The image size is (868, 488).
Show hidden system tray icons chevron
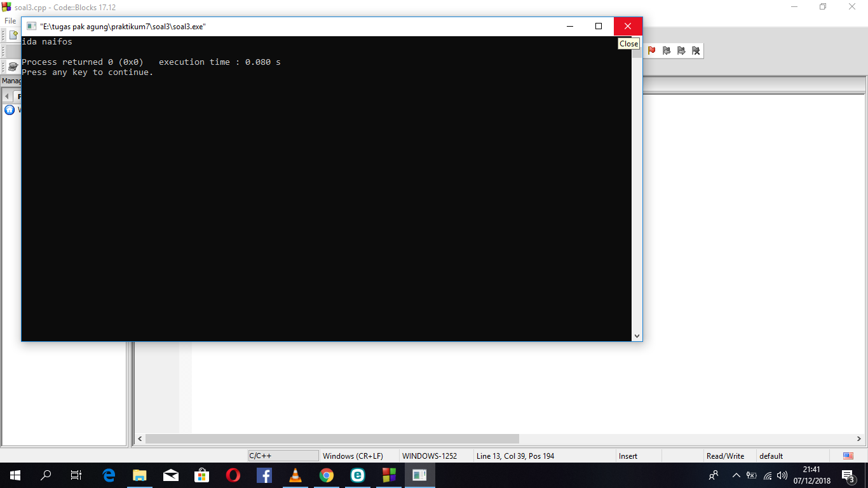point(736,475)
